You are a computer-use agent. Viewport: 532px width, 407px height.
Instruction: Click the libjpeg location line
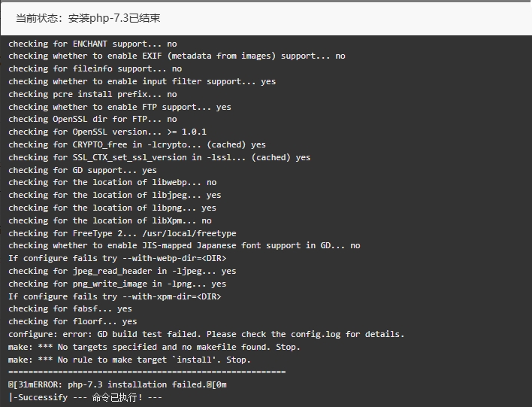115,196
